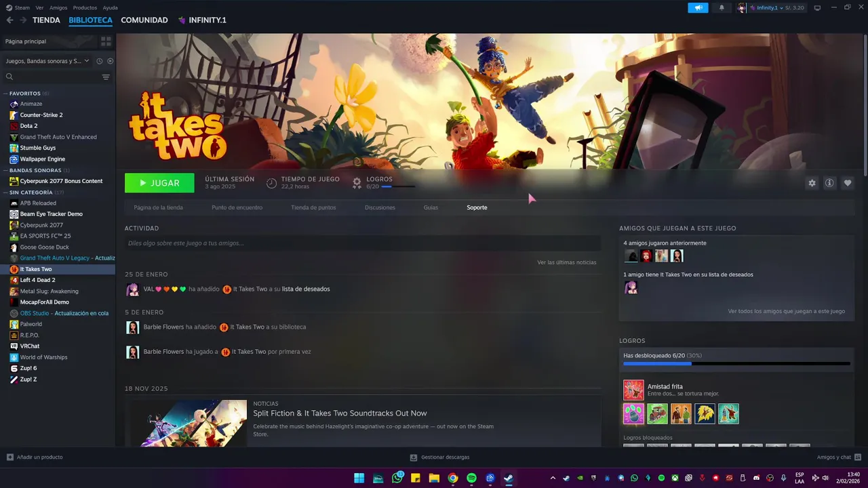Open the Amigos menu
Screen dimensions: 868x488
58,7
